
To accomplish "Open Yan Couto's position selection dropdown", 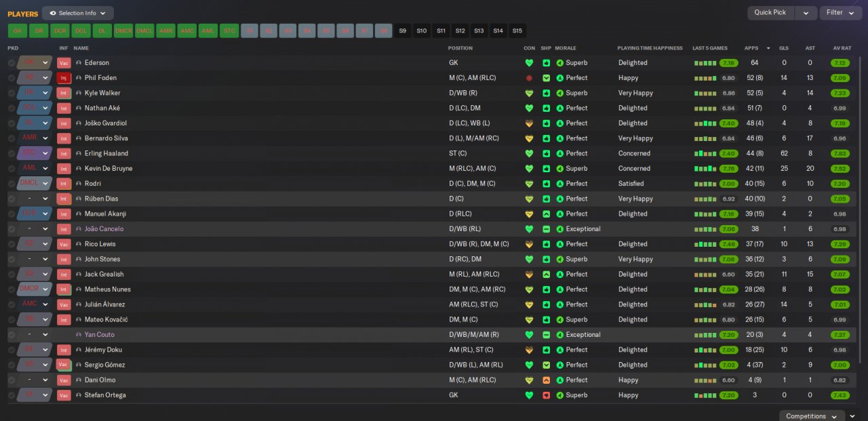I will [x=35, y=335].
